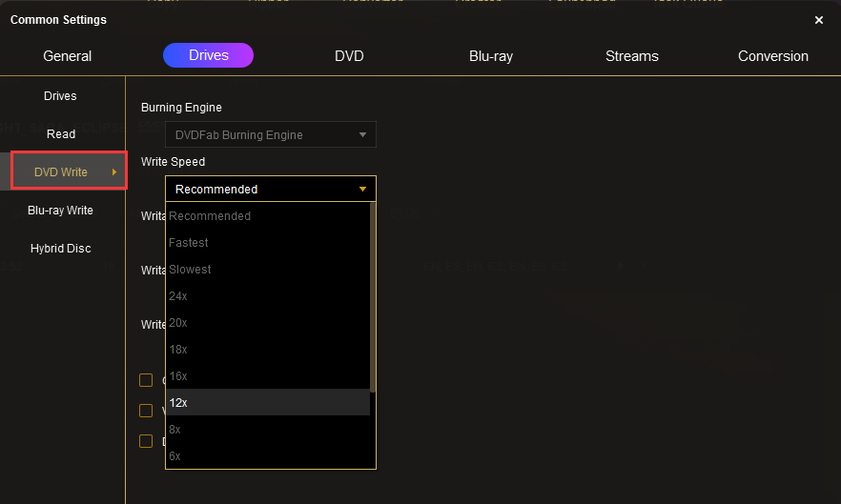
Task: Click the speed list scrollbar
Action: 373,297
